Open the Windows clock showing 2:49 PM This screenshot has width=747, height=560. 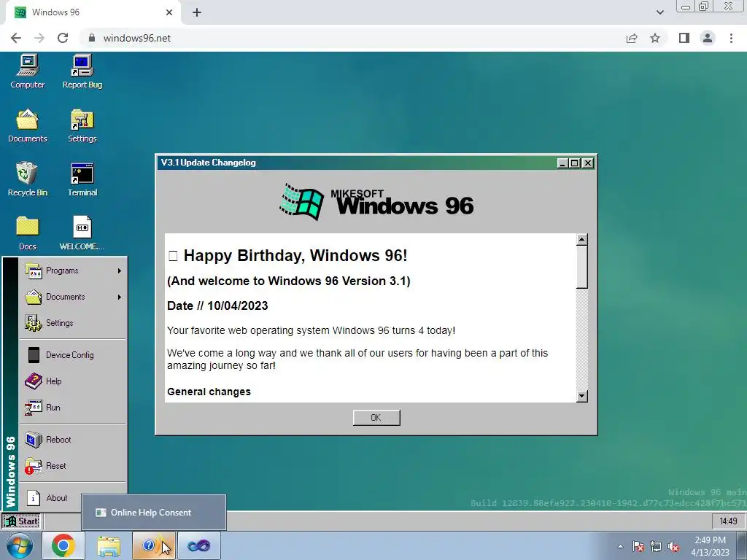[x=710, y=546]
